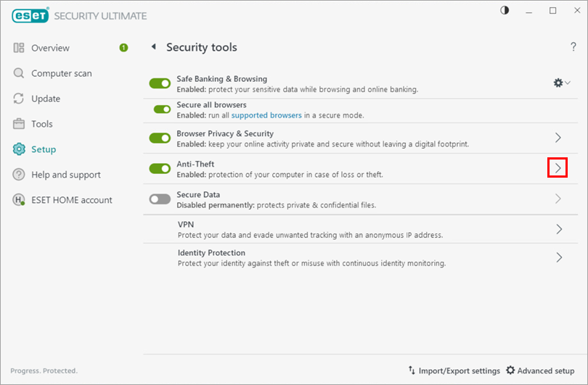Click the green notification badge on Overview
Image resolution: width=588 pixels, height=385 pixels.
(x=123, y=48)
